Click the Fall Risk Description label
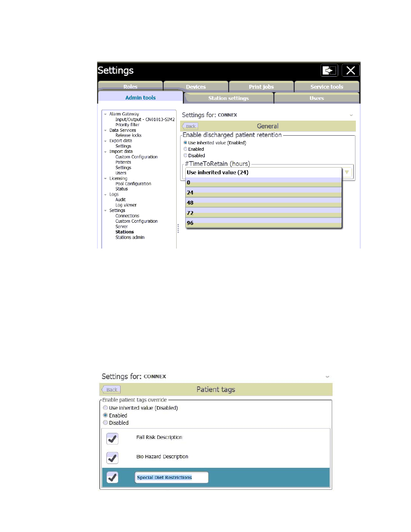Viewport: 411px width, 532px height. [159, 437]
